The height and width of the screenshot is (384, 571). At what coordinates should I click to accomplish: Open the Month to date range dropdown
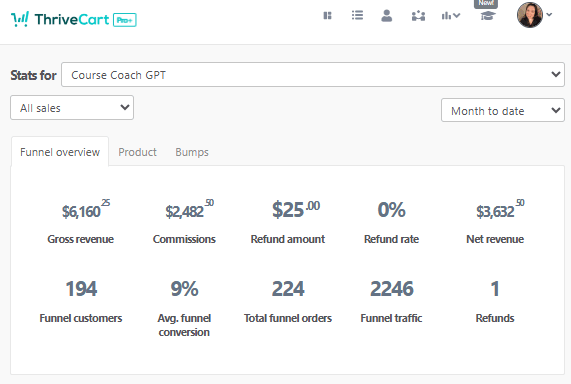503,110
